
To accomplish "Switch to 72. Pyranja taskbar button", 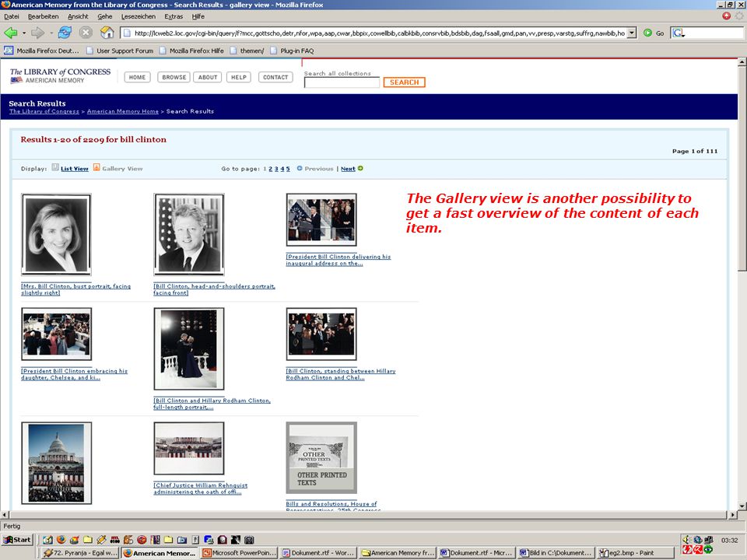I will click(x=80, y=553).
